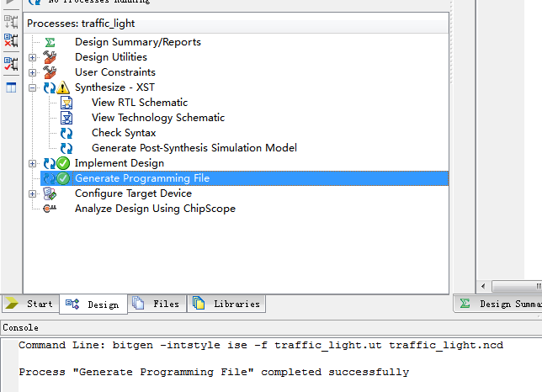Click View RTL Schematic document icon
The height and width of the screenshot is (392, 542).
click(x=66, y=103)
